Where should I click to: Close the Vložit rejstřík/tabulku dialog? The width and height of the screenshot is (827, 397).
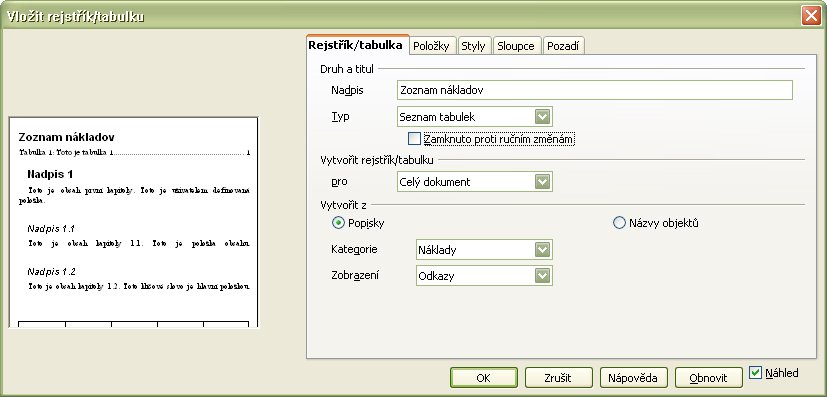click(x=811, y=16)
